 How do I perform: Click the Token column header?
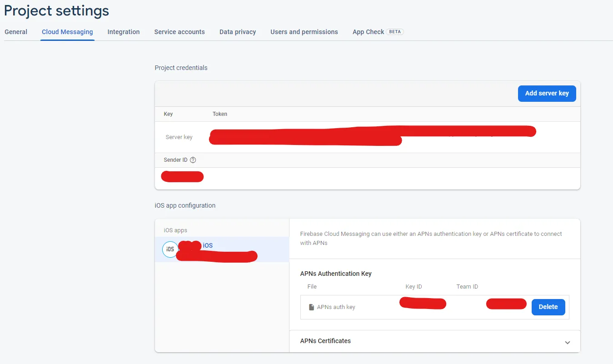point(220,114)
